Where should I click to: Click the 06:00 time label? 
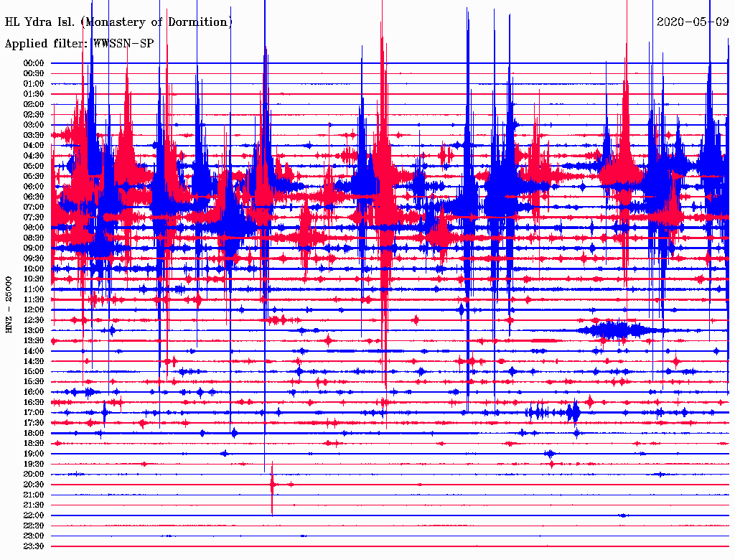(34, 187)
